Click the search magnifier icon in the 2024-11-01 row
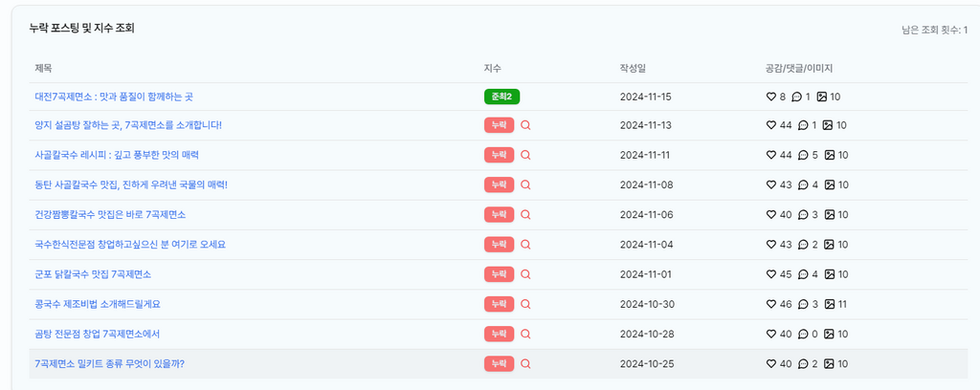 point(525,274)
